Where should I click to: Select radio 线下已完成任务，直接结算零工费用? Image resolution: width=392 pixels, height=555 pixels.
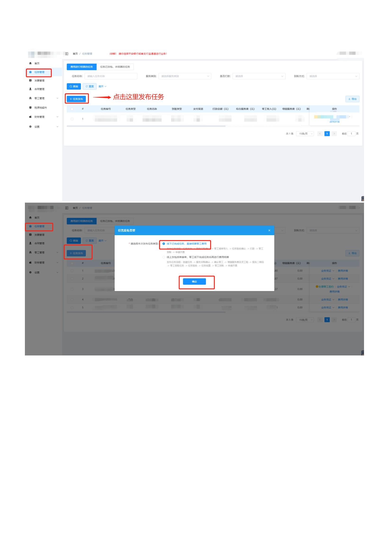coord(164,244)
